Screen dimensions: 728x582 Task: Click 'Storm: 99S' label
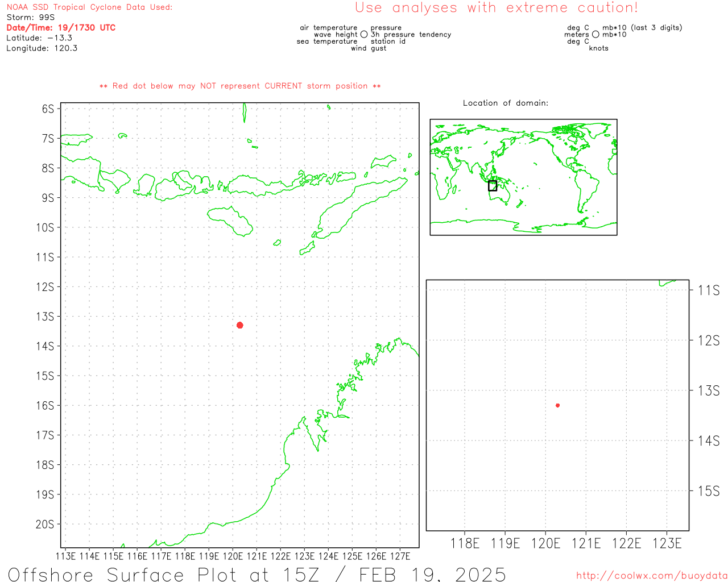31,17
